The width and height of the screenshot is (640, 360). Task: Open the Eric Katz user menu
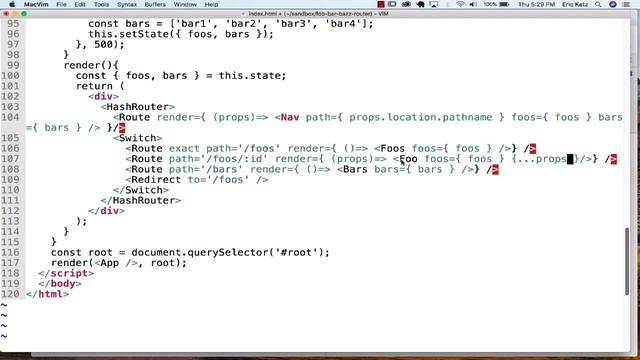pyautogui.click(x=575, y=4)
